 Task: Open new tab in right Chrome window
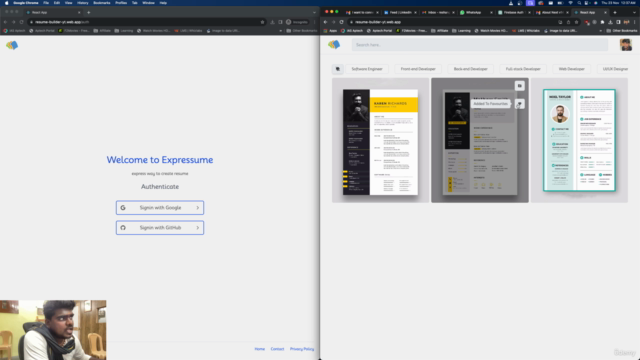click(x=615, y=13)
